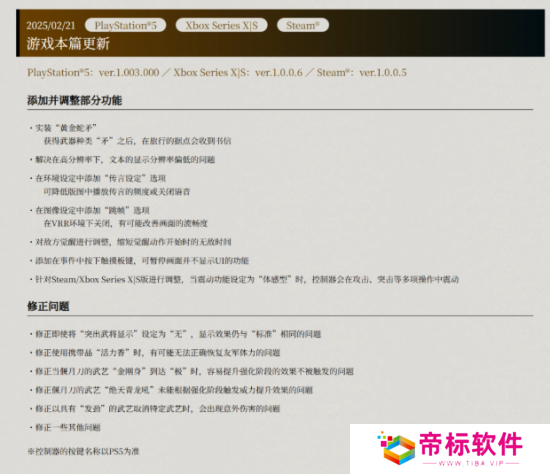Click the PlayStation®5 ver.1.003.000 version text
The image size is (550, 474).
click(x=93, y=73)
